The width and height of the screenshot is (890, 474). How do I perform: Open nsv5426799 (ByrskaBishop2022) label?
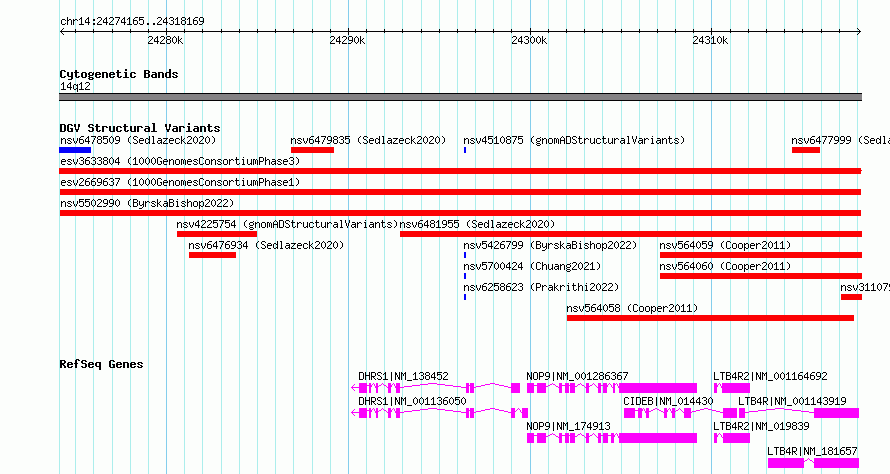[x=550, y=245]
